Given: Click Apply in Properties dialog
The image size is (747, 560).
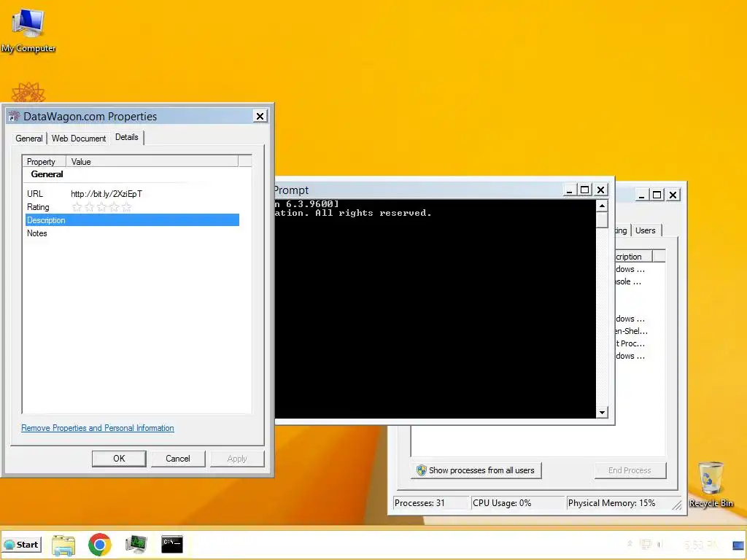Looking at the screenshot, I should pyautogui.click(x=237, y=459).
